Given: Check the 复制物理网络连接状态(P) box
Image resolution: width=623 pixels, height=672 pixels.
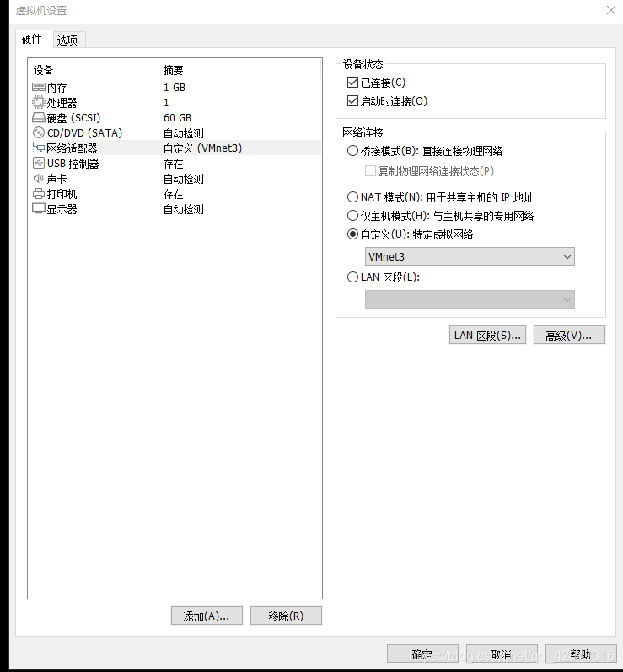Looking at the screenshot, I should tap(370, 171).
